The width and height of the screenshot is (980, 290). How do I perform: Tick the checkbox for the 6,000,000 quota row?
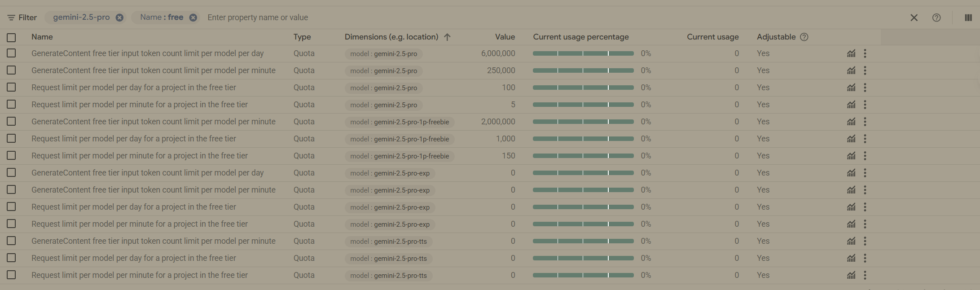click(x=11, y=53)
